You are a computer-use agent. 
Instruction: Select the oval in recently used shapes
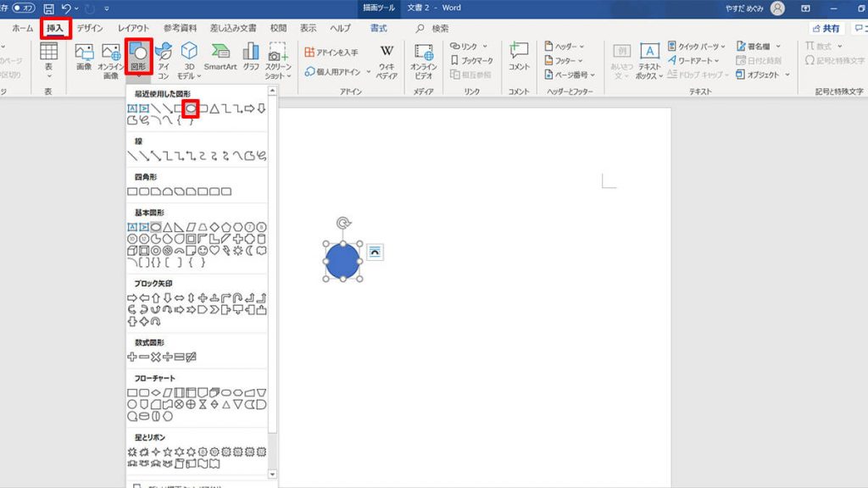[192, 108]
